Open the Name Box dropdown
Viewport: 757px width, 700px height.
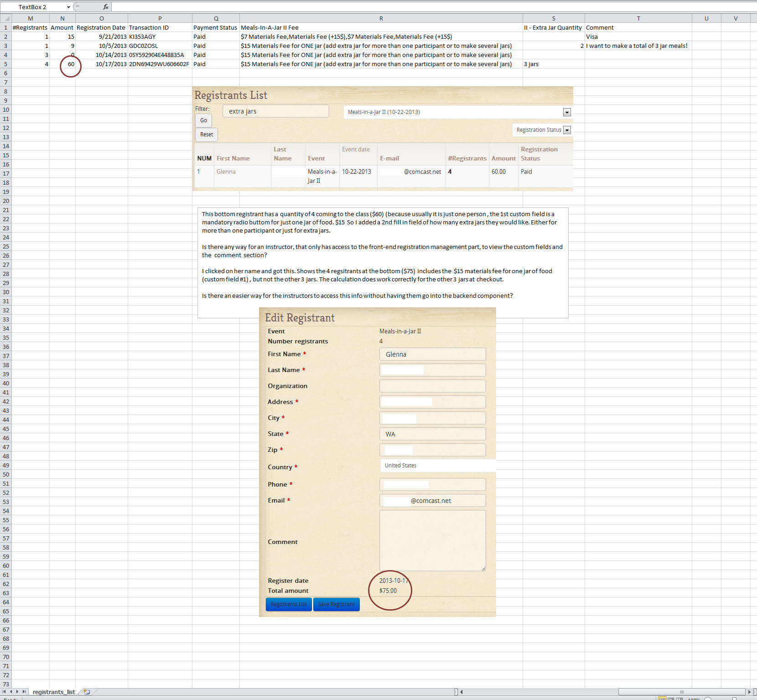click(68, 7)
